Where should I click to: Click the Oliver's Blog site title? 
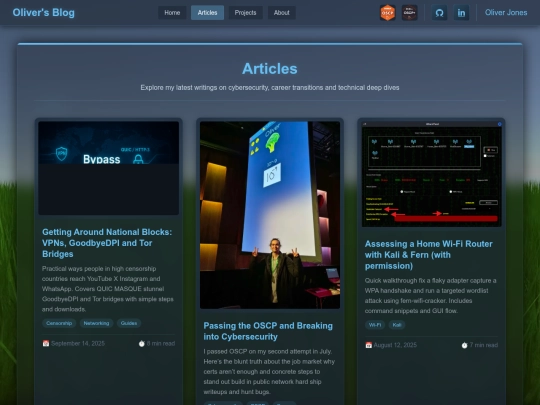[x=43, y=12]
